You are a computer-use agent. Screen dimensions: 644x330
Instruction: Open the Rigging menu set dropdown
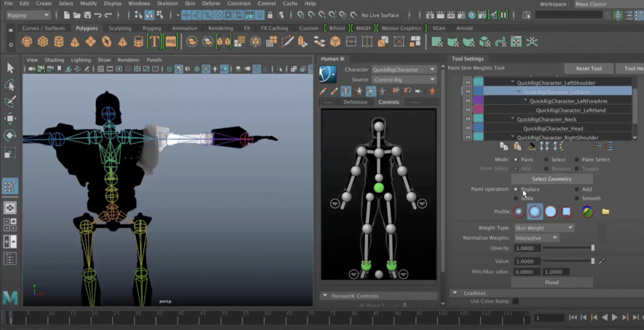point(28,15)
